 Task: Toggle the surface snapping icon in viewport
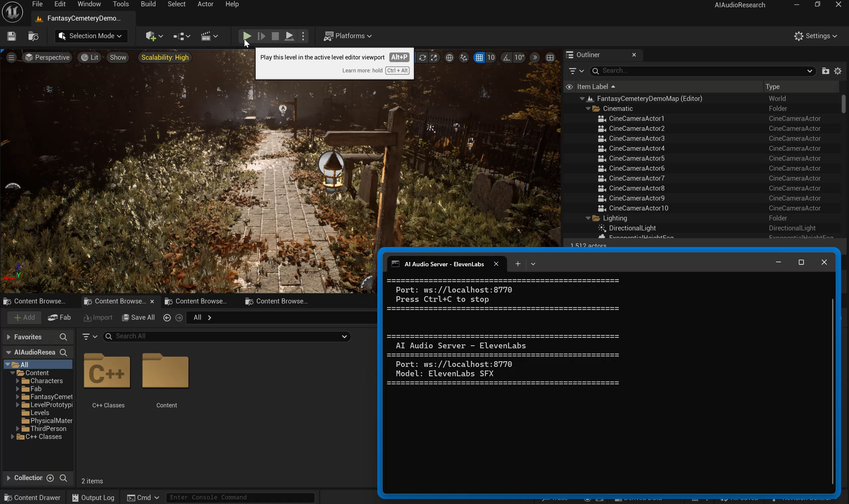pyautogui.click(x=464, y=58)
